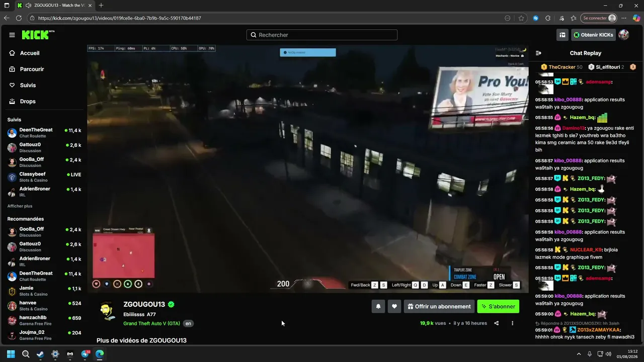Launch Steam from the taskbar
This screenshot has height=362, width=644.
[40, 354]
